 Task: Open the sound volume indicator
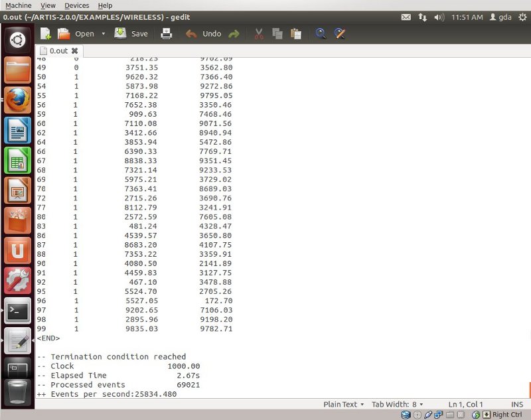point(438,17)
